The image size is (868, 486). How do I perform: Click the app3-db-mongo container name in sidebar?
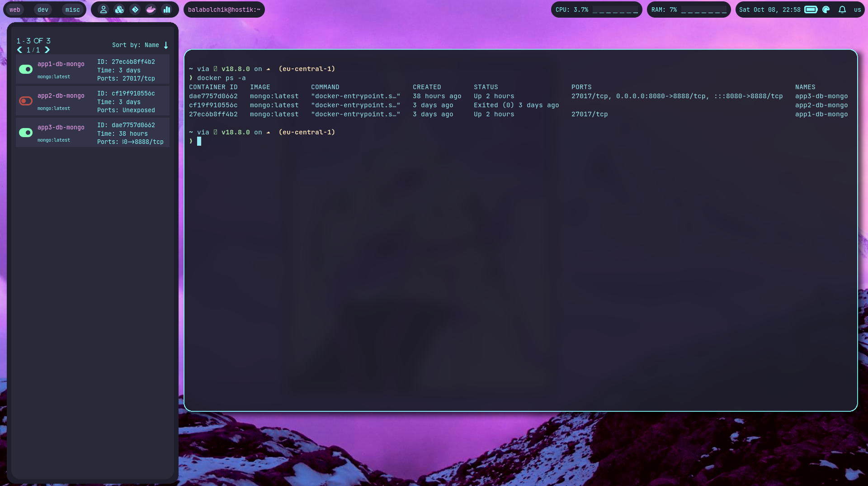tap(61, 128)
